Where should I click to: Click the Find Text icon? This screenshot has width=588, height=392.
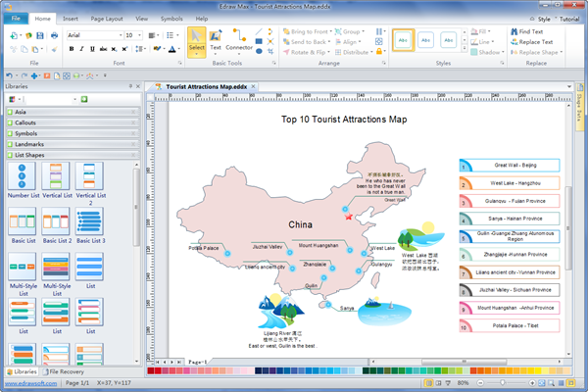point(511,31)
